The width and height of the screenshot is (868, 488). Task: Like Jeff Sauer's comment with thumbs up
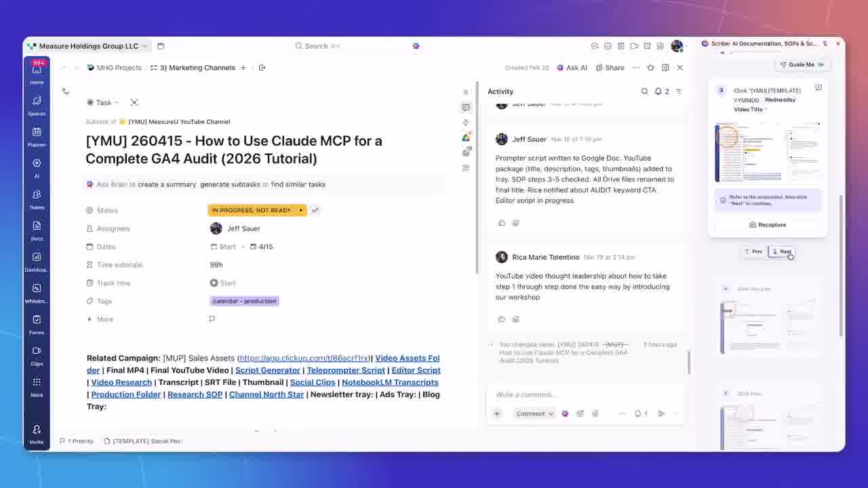click(502, 223)
